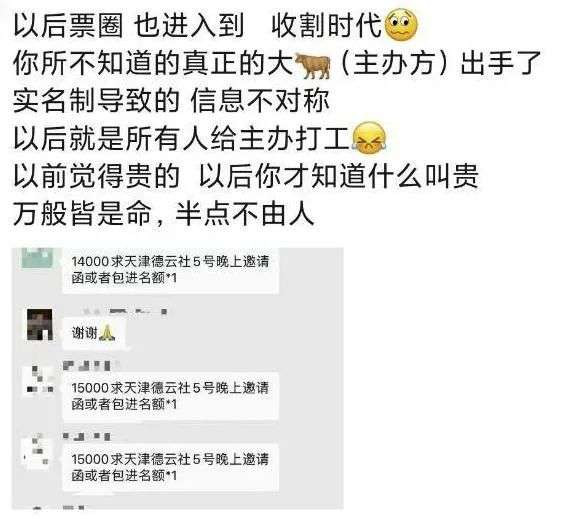Select the bottom-most 15000求天津德云社 message bubble
The image size is (566, 519).
pyautogui.click(x=170, y=467)
